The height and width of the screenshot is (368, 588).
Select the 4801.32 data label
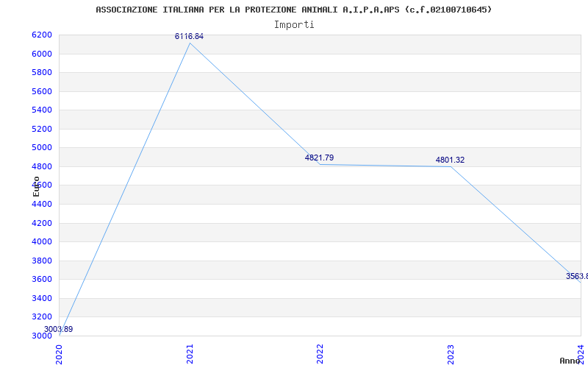click(450, 160)
